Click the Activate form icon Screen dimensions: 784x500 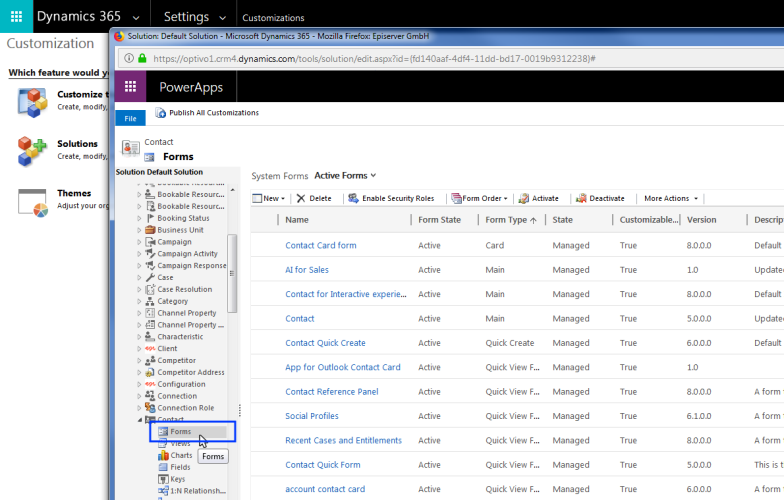523,198
